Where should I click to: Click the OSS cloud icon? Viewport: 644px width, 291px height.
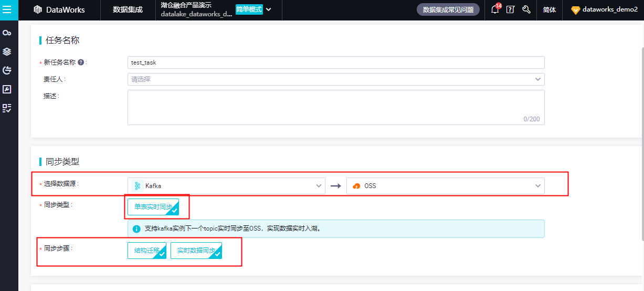(x=356, y=186)
